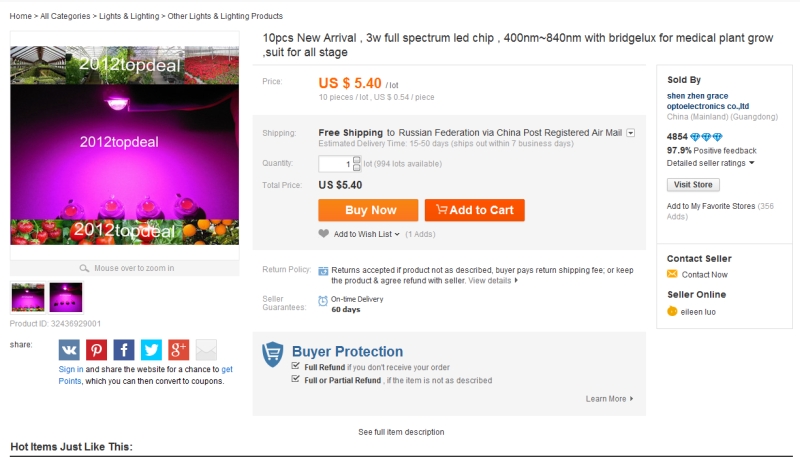Select the first product thumbnail
This screenshot has height=457, width=800.
pos(28,297)
